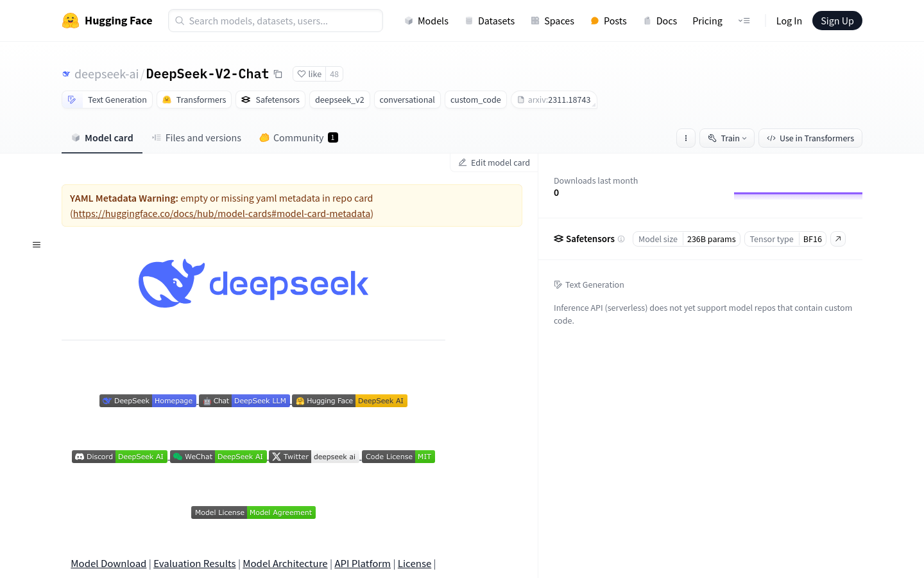
Task: Click the Hugging Face logo emoji
Action: pos(71,21)
